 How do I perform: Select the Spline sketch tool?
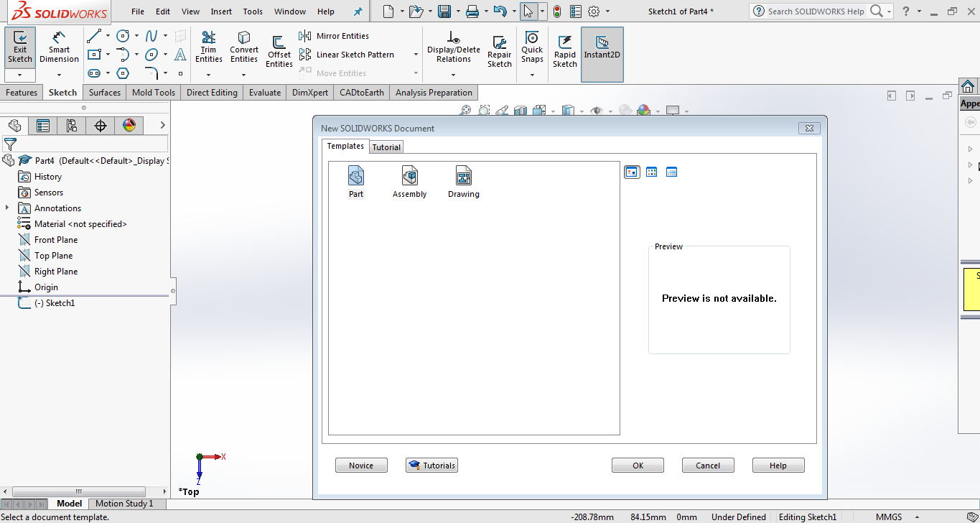tap(151, 36)
